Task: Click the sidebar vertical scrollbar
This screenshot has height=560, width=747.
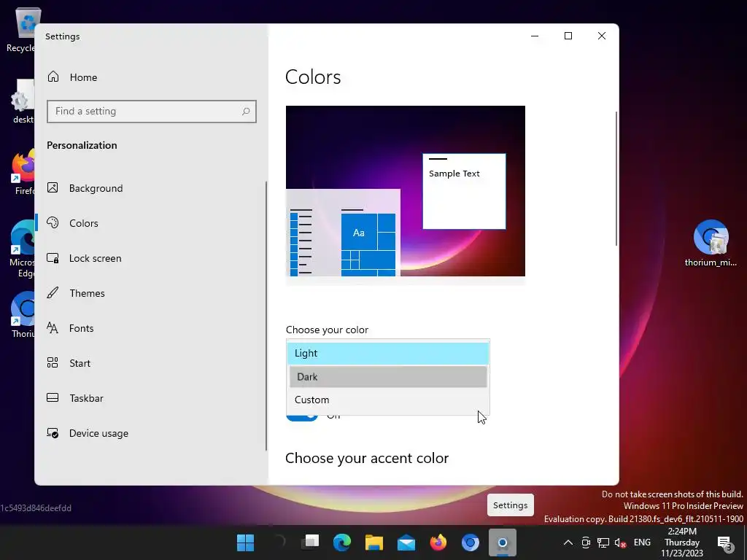Action: click(x=266, y=315)
